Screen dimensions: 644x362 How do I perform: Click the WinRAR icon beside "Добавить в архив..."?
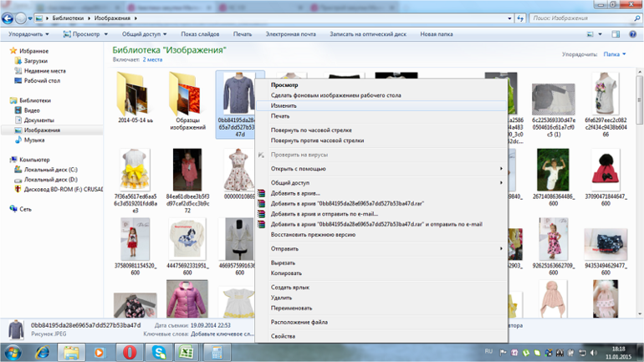pyautogui.click(x=261, y=193)
